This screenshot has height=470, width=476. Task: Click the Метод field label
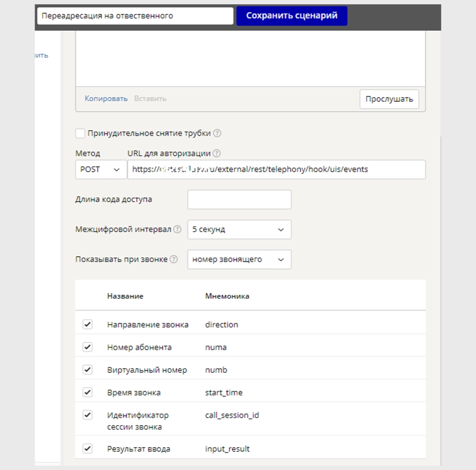[87, 153]
